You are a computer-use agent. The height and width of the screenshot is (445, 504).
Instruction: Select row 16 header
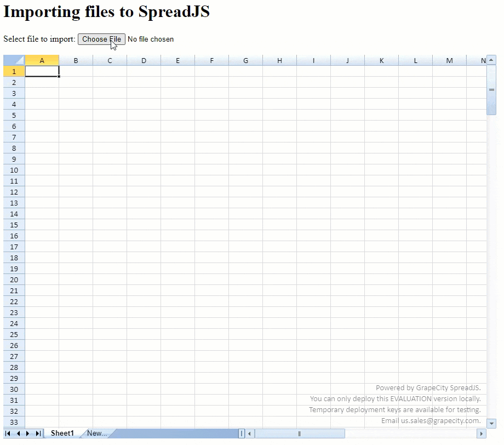14,236
